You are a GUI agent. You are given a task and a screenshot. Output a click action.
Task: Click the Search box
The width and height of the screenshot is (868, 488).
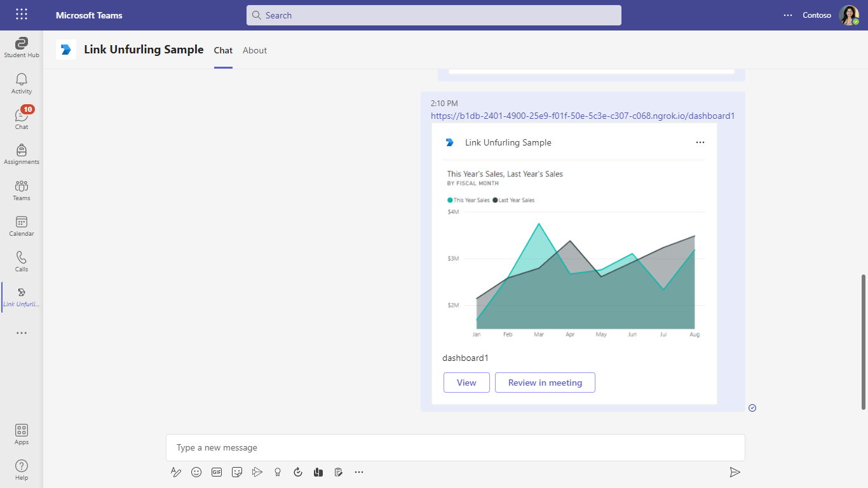click(434, 15)
